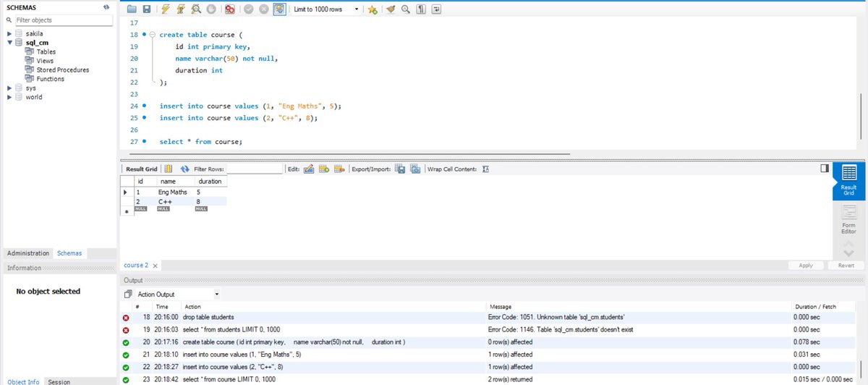Close the 'course 2' result tab
This screenshot has width=868, height=385.
click(156, 266)
